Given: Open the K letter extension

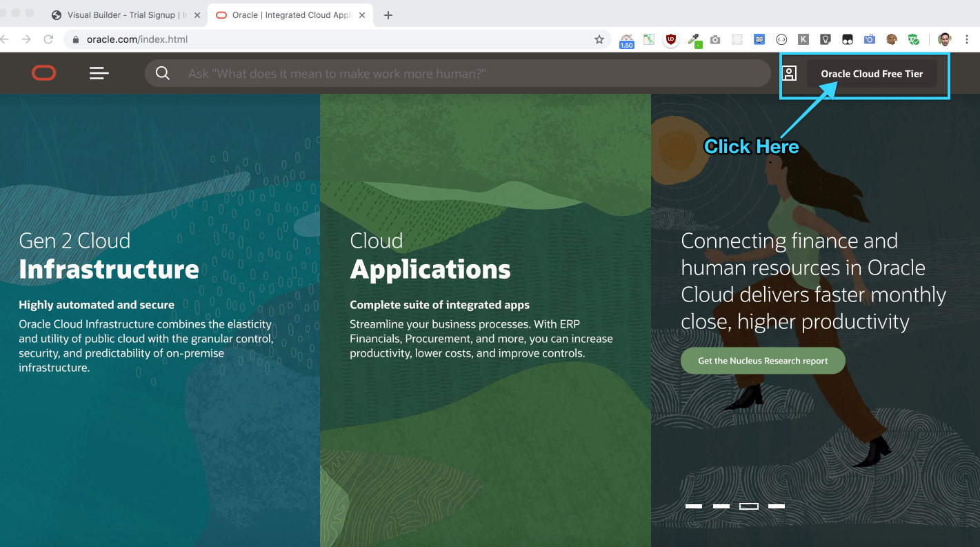Looking at the screenshot, I should click(803, 40).
